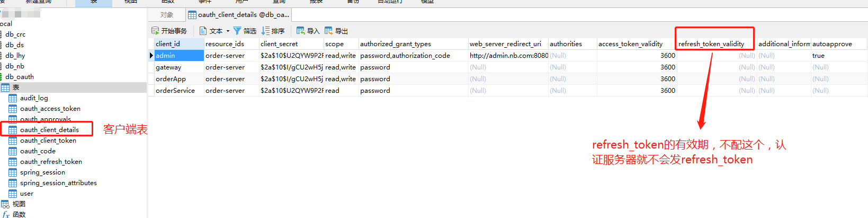Viewport: 868px width, 218px height.
Task: Select the oauth_refresh_token table
Action: coord(51,162)
